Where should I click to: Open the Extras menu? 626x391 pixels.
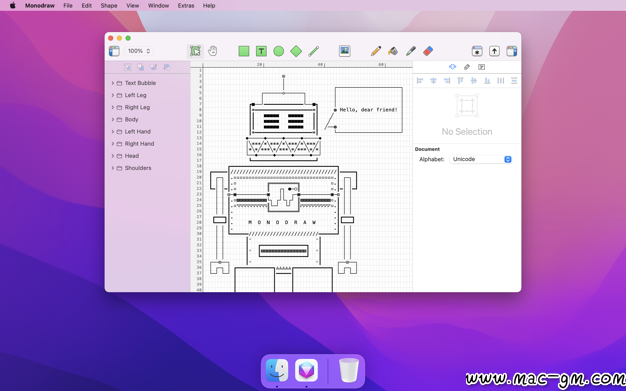pyautogui.click(x=186, y=6)
